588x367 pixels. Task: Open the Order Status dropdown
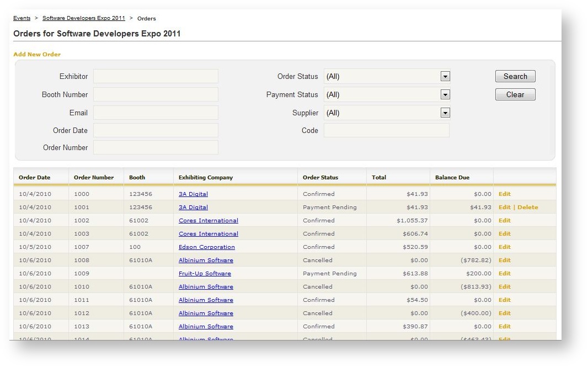pos(446,76)
